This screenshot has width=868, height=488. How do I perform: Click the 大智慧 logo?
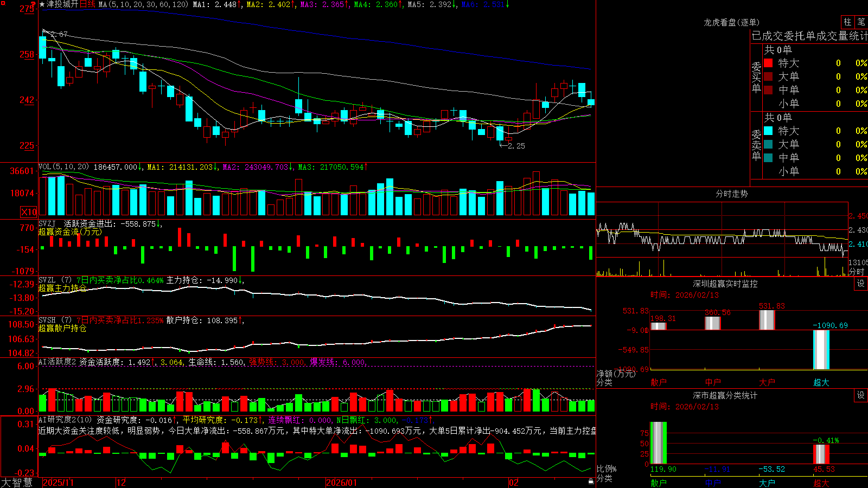click(17, 483)
